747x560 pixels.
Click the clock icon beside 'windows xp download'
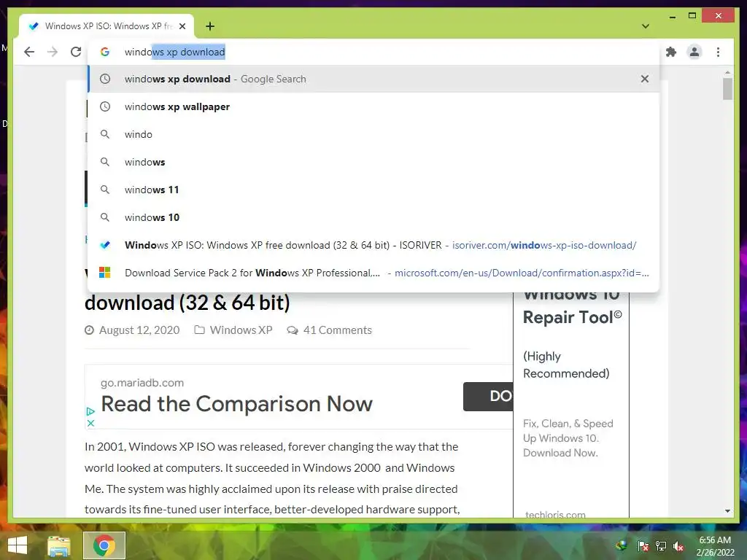click(105, 79)
